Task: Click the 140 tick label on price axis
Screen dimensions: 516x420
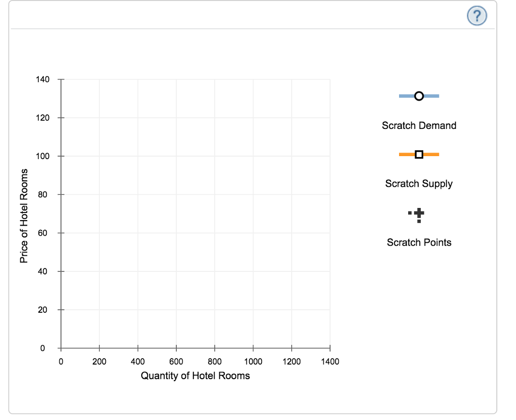Action: (43, 80)
